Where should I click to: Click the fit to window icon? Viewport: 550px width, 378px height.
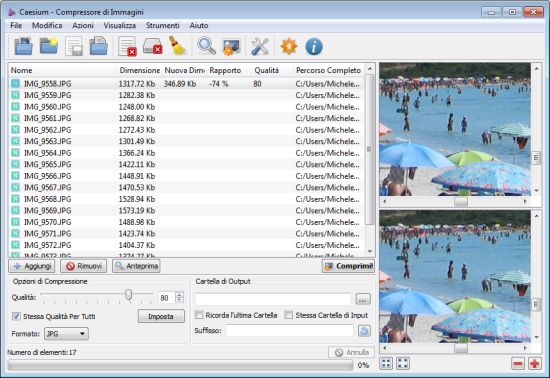coord(386,363)
